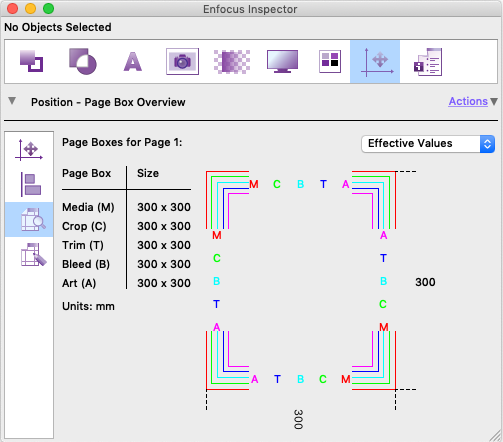Image resolution: width=503 pixels, height=442 pixels.
Task: Click the green C label on the diagram top edge
Action: [x=277, y=184]
